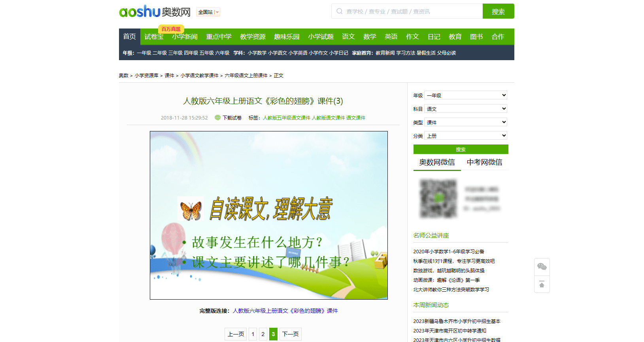This screenshot has height=342, width=644.
Task: Go to page 2
Action: pos(263,334)
